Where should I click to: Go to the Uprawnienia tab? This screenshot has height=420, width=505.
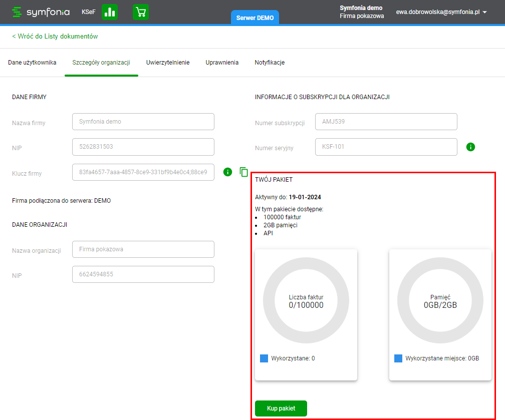pos(222,63)
